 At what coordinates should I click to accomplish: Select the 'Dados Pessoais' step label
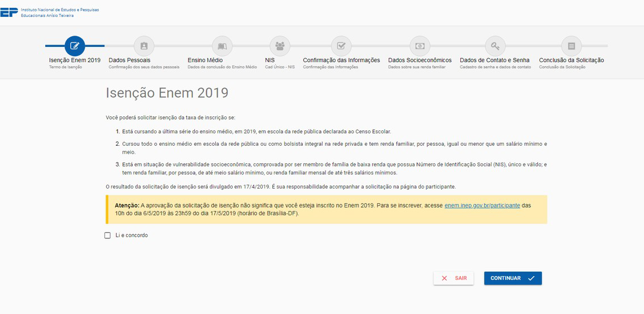pos(129,60)
